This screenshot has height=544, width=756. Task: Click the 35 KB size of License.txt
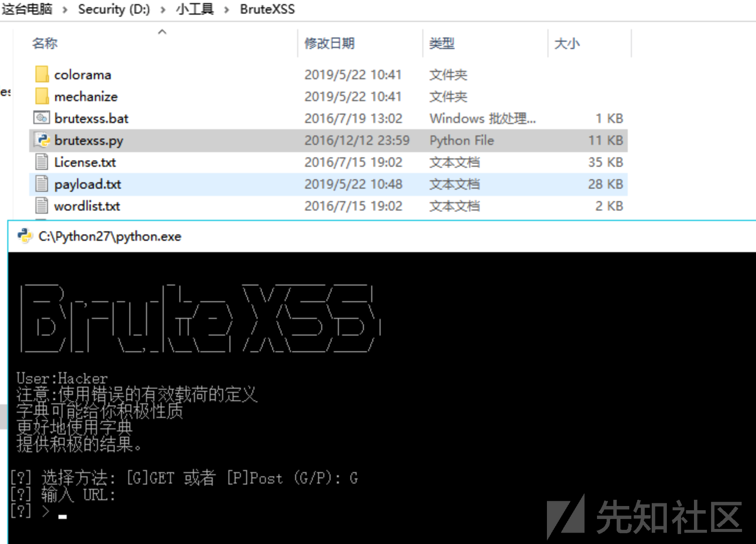pyautogui.click(x=606, y=162)
